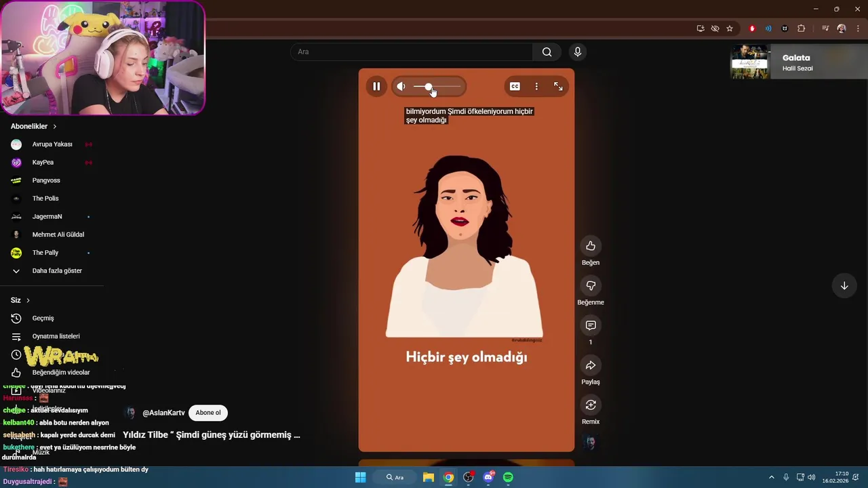Bookmark the page with the star icon
This screenshot has width=868, height=488.
[x=730, y=28]
